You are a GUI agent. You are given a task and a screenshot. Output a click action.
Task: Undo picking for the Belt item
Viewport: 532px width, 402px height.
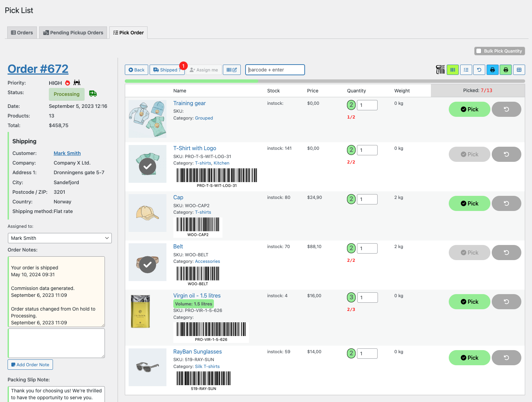[506, 252]
